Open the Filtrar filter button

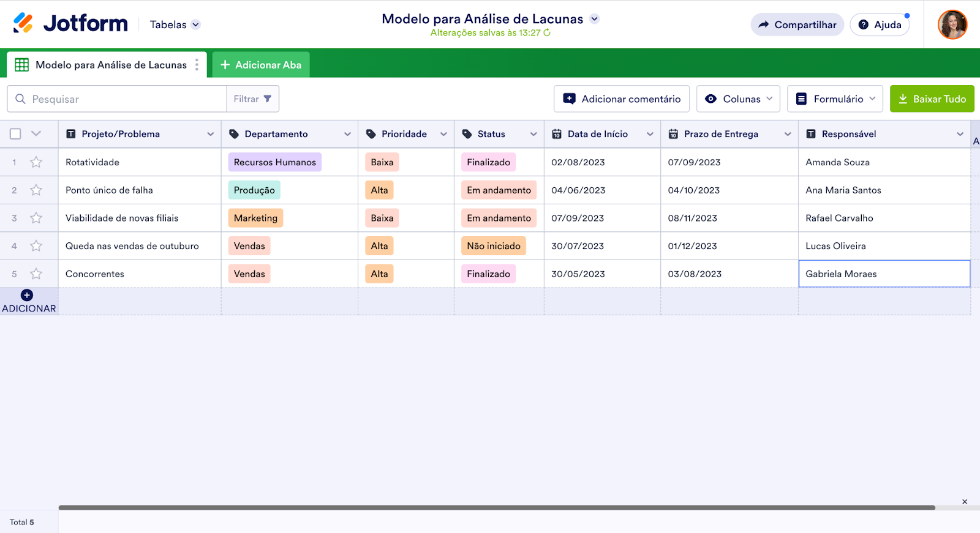pos(252,99)
